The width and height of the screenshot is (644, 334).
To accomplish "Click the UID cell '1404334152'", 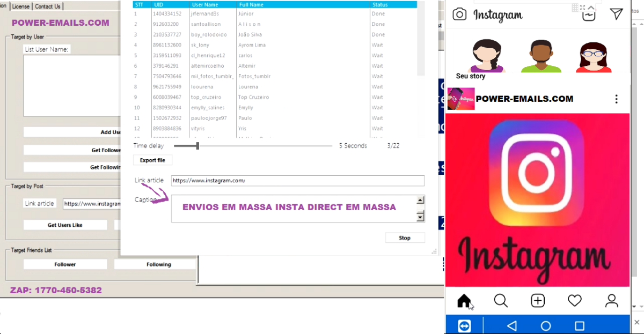I will [167, 14].
